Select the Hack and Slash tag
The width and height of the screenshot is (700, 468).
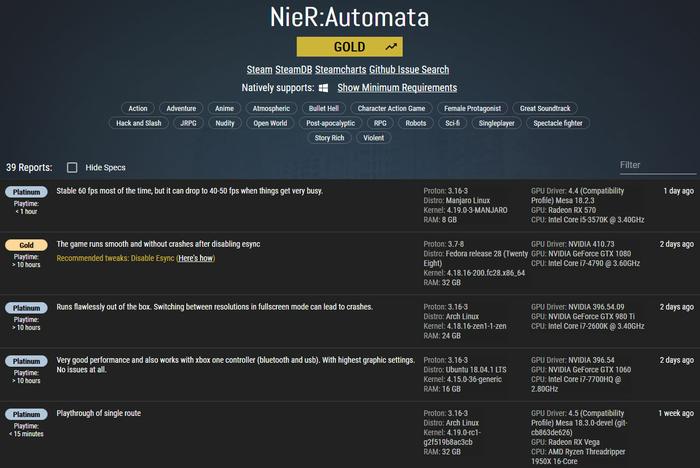pos(138,123)
